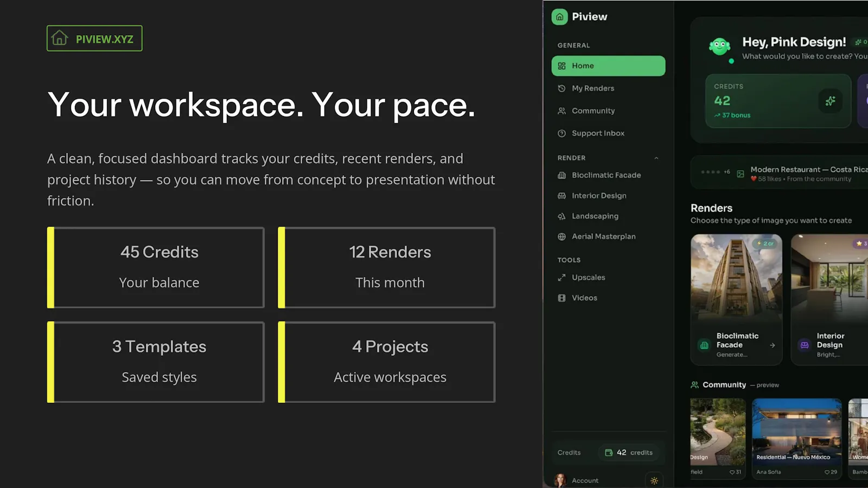Click the sparkle icon in Credits card

[x=831, y=101]
